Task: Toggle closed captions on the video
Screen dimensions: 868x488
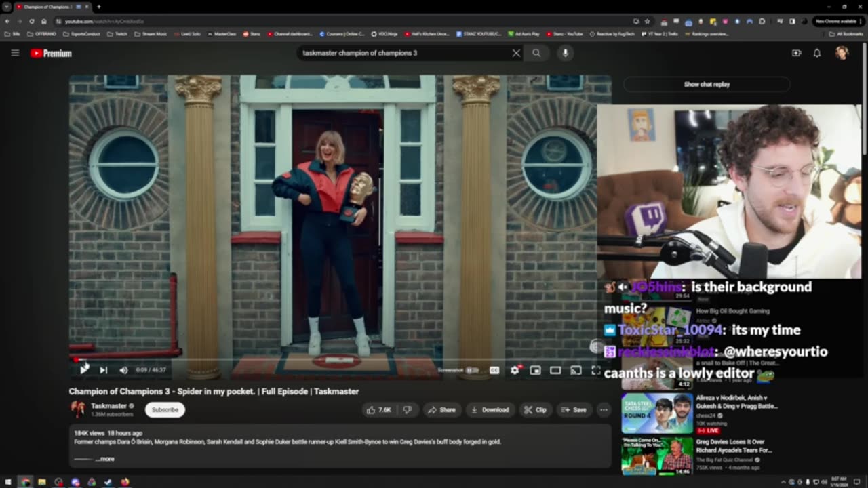Action: click(x=494, y=370)
